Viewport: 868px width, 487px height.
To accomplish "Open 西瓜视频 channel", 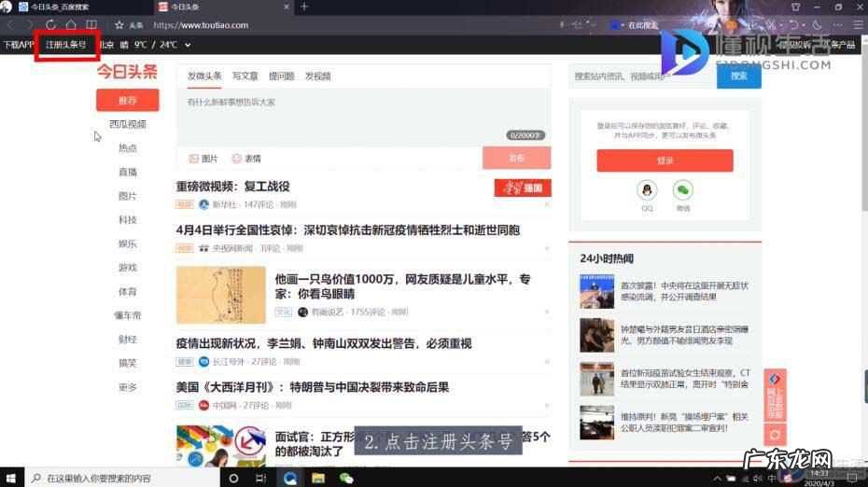I will 127,124.
